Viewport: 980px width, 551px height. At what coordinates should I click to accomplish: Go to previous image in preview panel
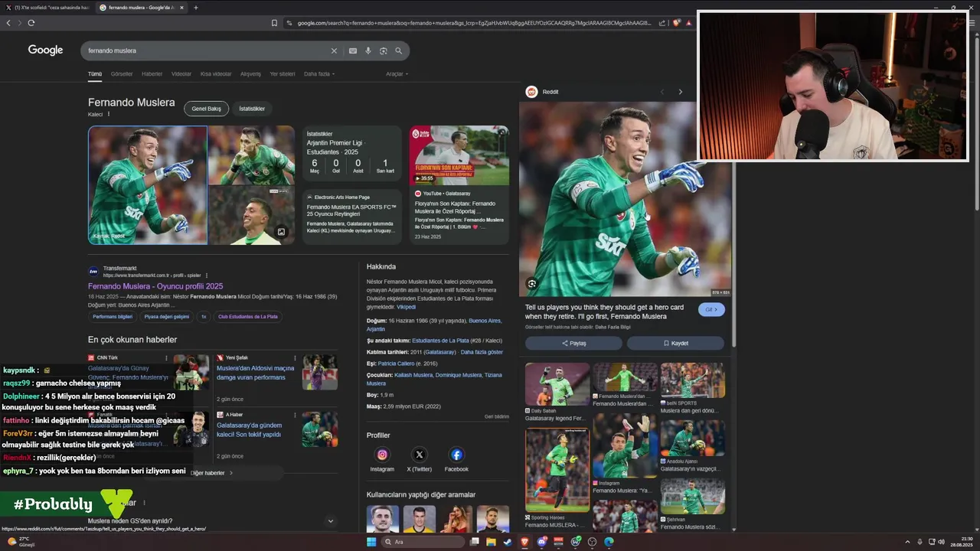pyautogui.click(x=662, y=92)
